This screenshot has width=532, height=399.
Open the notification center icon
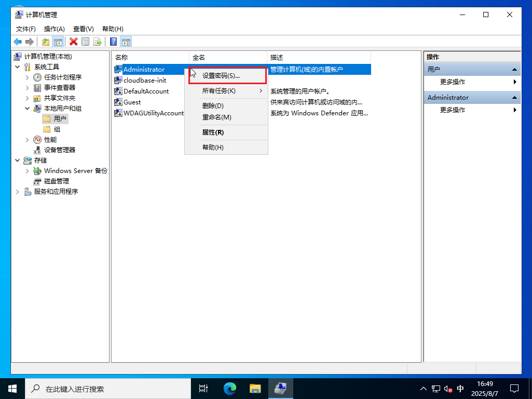pyautogui.click(x=514, y=389)
